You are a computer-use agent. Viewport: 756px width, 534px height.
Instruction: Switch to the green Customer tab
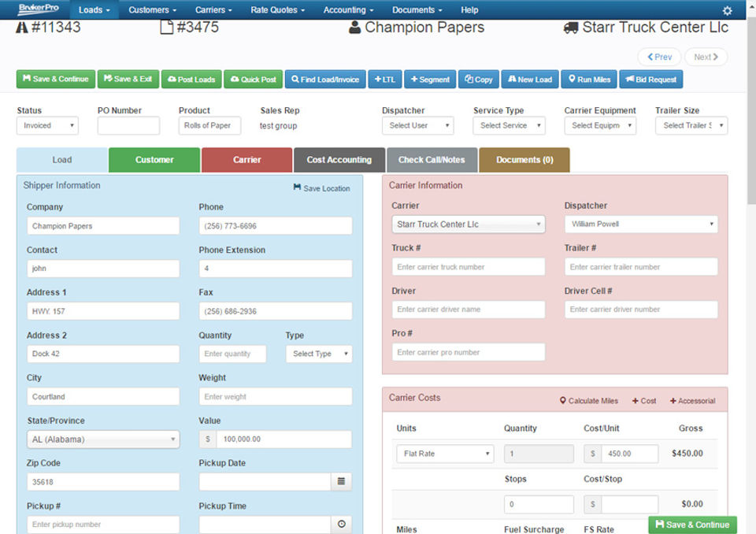pos(154,160)
